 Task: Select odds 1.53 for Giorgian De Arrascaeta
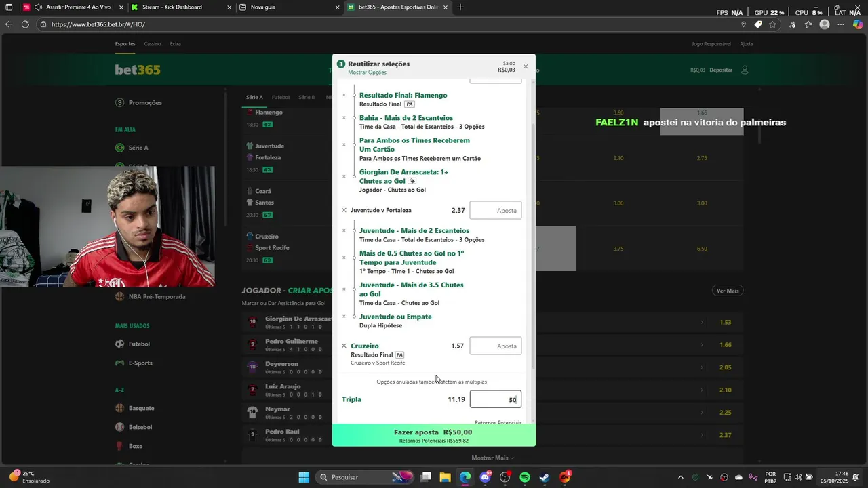point(725,323)
